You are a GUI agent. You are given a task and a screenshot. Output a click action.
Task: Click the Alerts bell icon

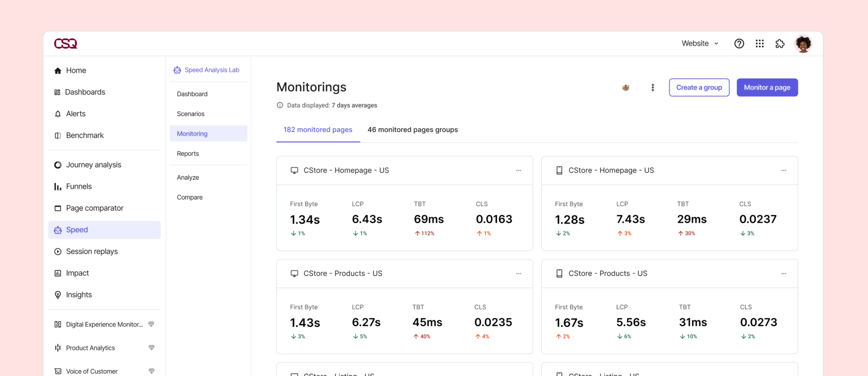click(x=58, y=114)
